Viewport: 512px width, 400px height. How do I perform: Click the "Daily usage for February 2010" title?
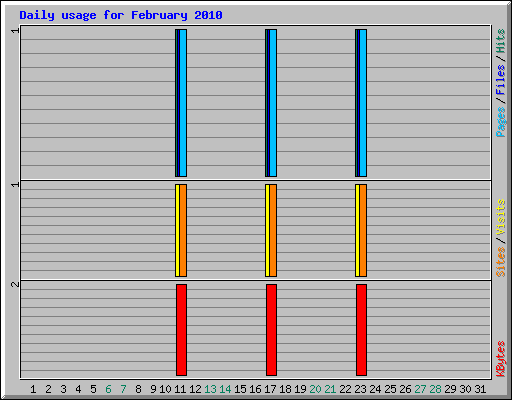point(121,15)
